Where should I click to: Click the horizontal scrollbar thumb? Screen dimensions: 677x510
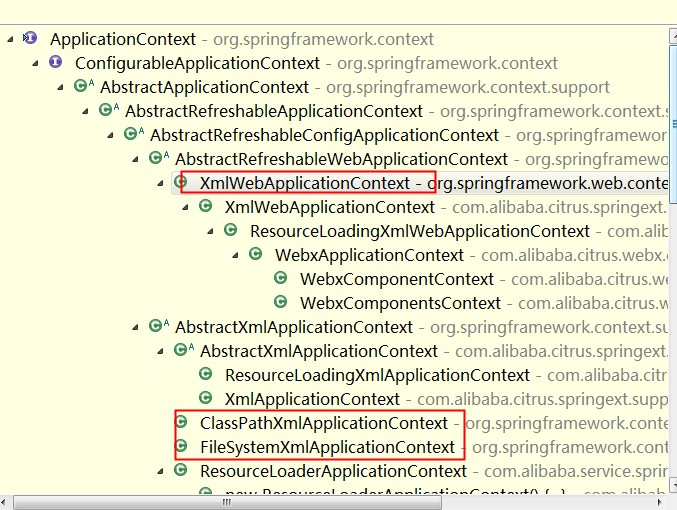click(x=227, y=502)
